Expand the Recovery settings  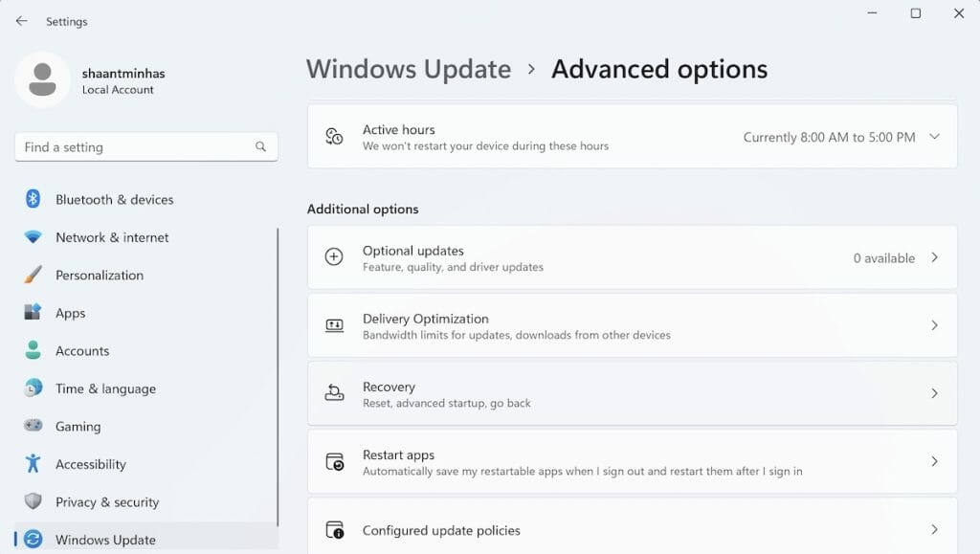(632, 393)
